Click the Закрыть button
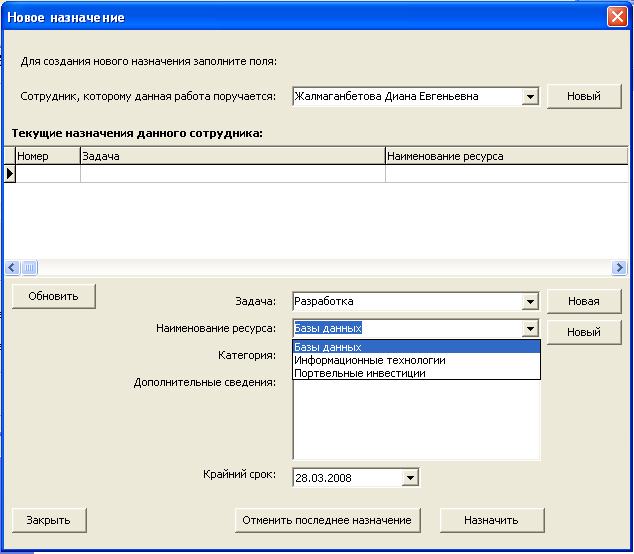Image resolution: width=634 pixels, height=554 pixels. (x=49, y=520)
